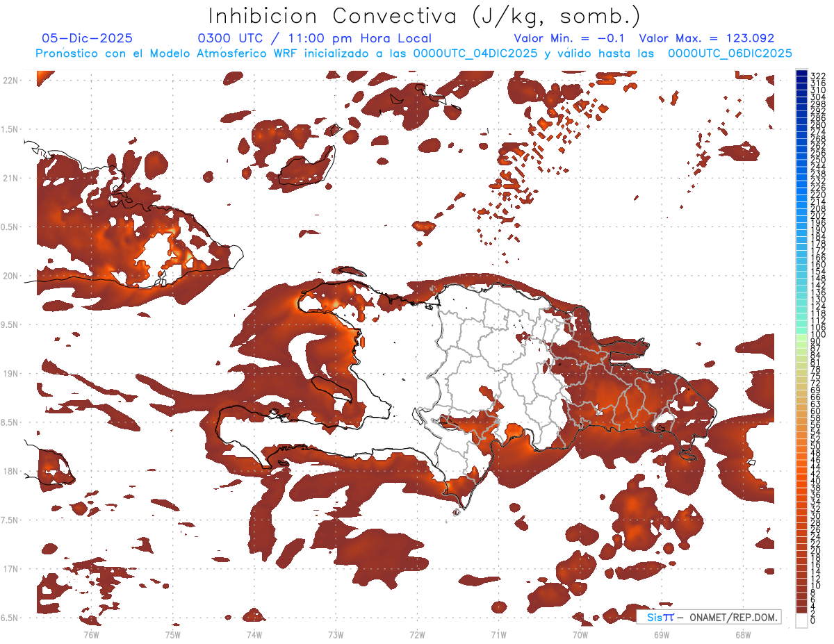Click the '100' color scale value

tap(818, 335)
